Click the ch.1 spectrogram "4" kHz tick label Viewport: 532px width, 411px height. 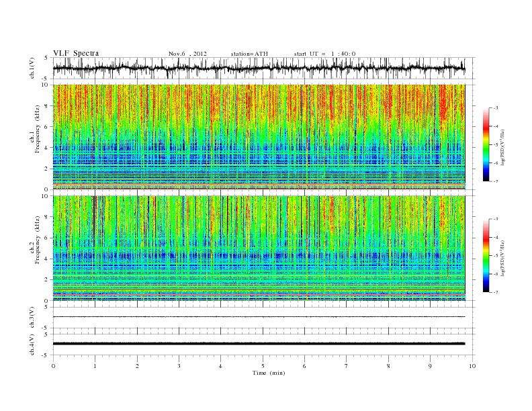[x=47, y=148]
